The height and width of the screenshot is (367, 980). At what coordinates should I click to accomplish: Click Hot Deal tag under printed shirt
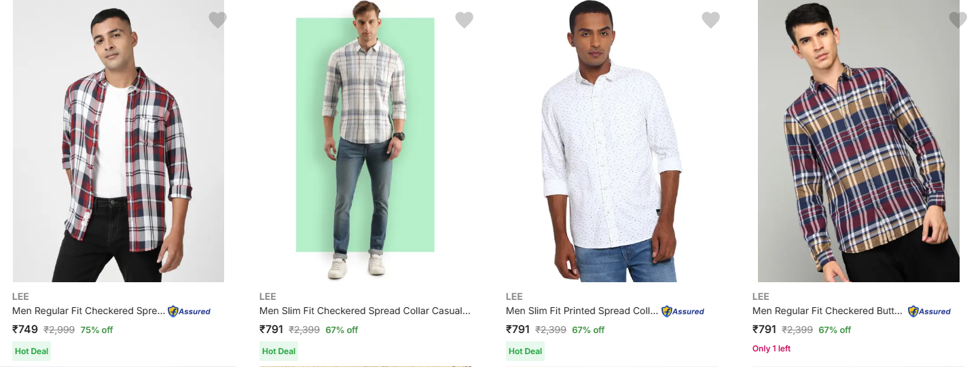tap(525, 351)
